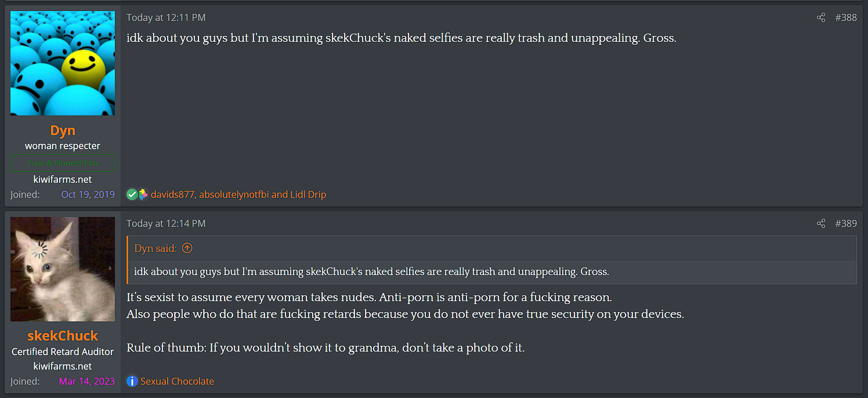The height and width of the screenshot is (398, 868).
Task: Click the skekChuck username under the avatar
Action: (63, 336)
